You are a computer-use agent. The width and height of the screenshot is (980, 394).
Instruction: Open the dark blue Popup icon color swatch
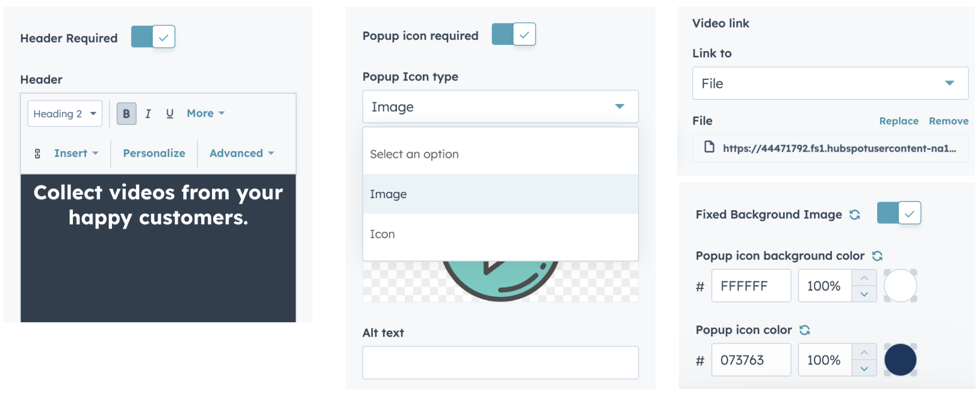click(900, 360)
